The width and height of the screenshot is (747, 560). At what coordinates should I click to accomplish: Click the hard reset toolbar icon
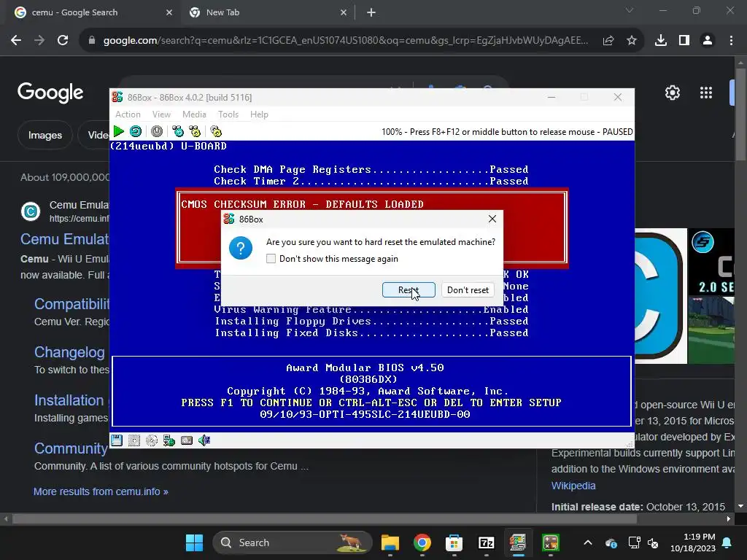click(x=136, y=131)
